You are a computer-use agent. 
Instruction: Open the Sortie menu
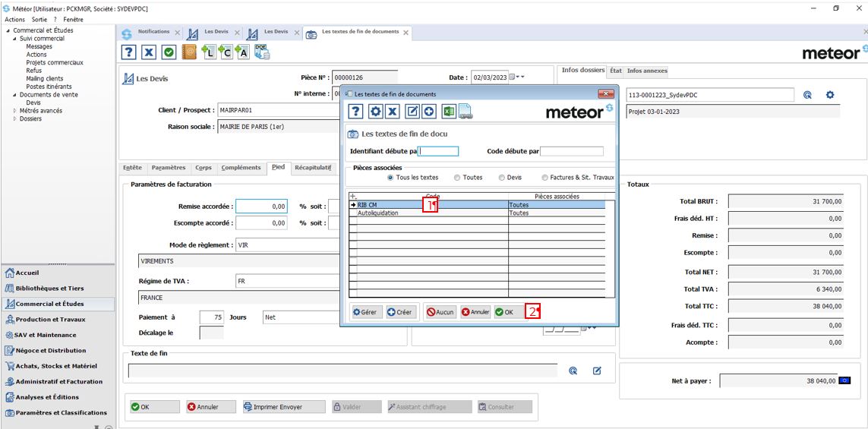(x=39, y=20)
